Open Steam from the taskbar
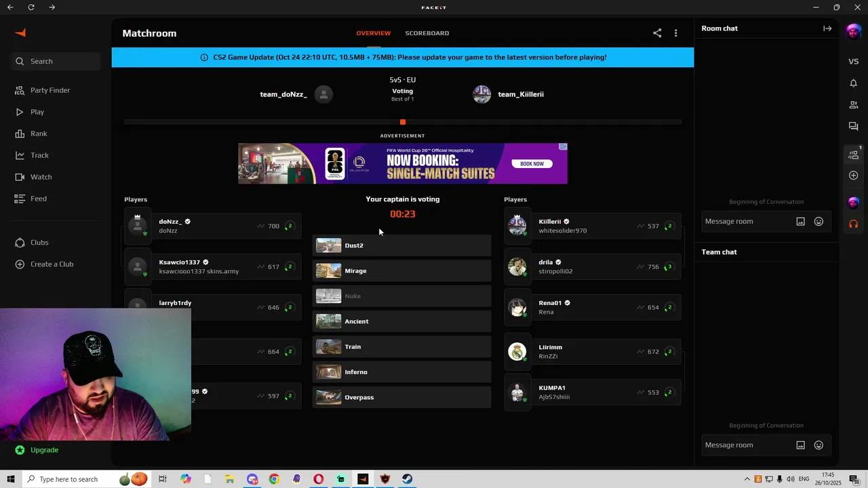Screen dimensions: 868x488 click(x=407, y=479)
